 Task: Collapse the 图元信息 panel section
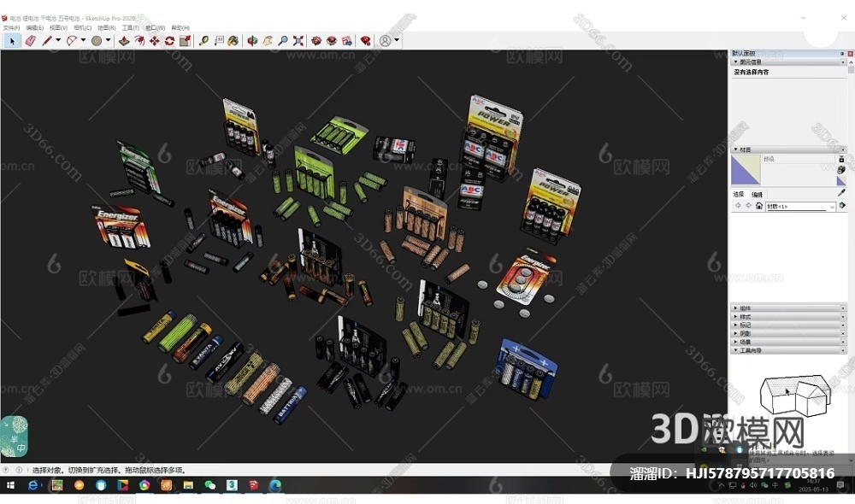click(788, 62)
